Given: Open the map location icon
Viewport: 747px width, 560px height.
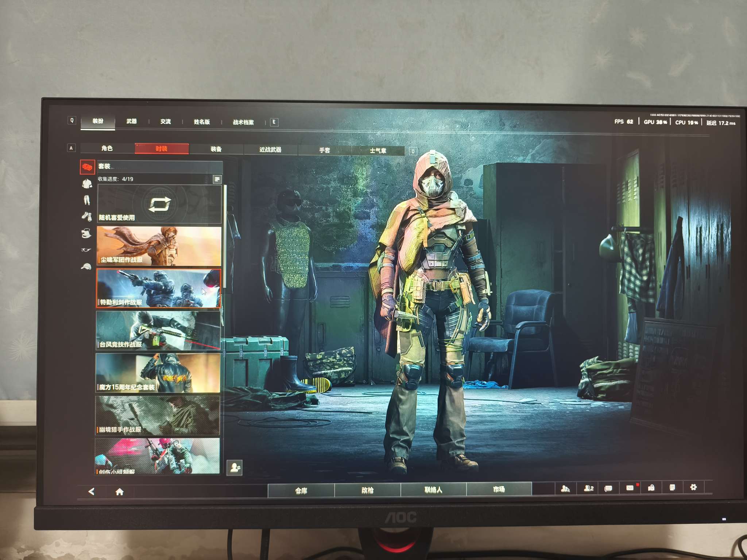Looking at the screenshot, I should click(651, 488).
